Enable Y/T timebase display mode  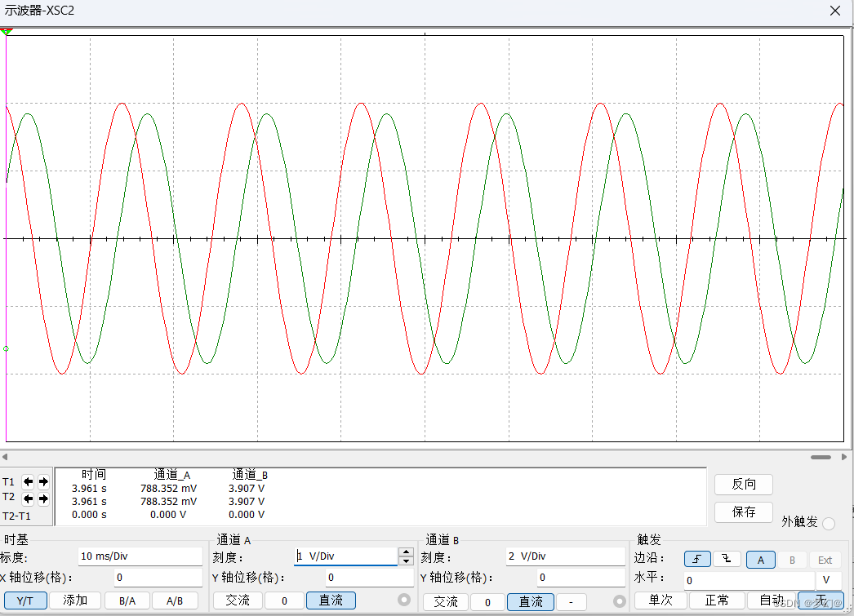coord(25,600)
